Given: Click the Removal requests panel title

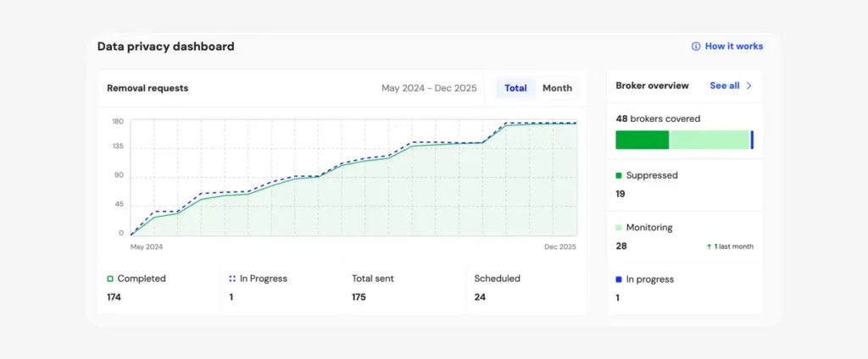Looking at the screenshot, I should point(147,88).
